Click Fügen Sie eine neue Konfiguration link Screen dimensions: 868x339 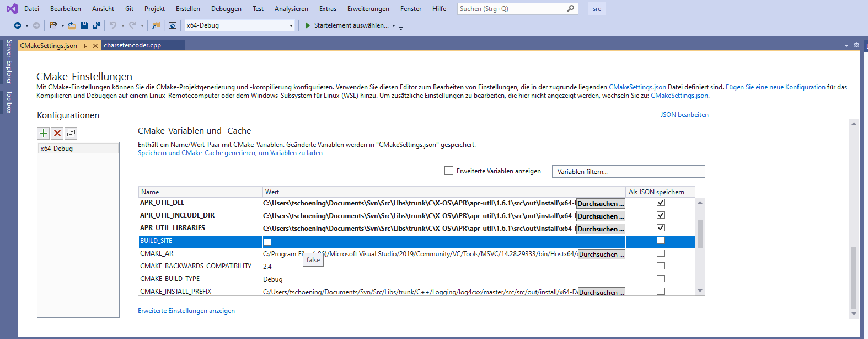(x=775, y=87)
